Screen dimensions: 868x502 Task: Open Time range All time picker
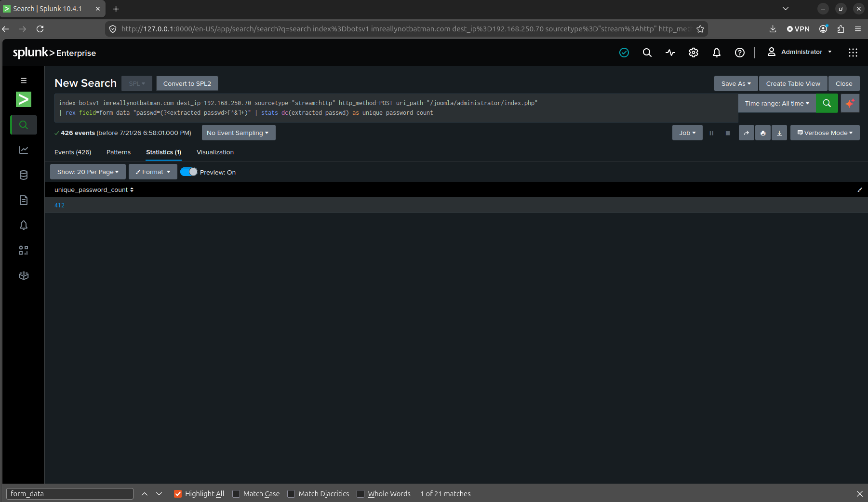[x=777, y=103]
